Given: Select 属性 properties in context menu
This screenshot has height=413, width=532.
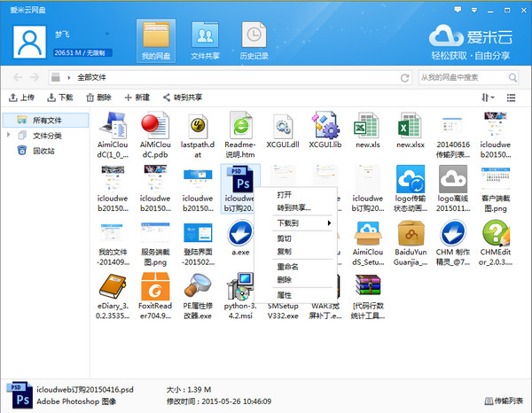Looking at the screenshot, I should pyautogui.click(x=285, y=295).
